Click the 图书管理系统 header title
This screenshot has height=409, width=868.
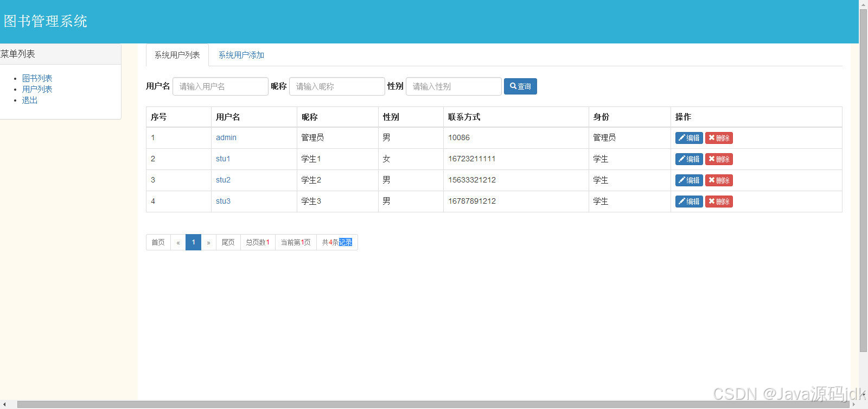(46, 21)
